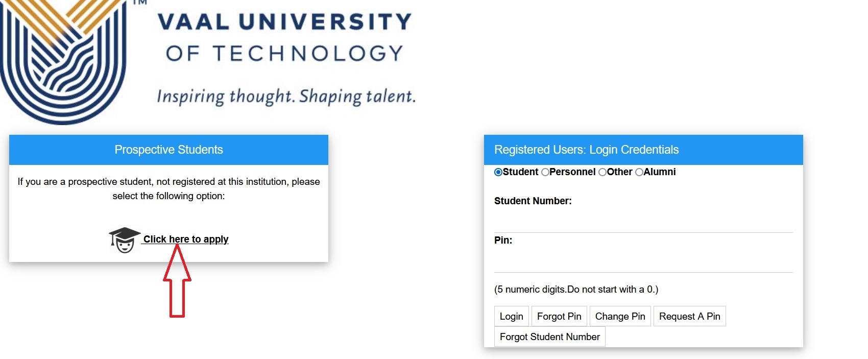This screenshot has height=359, width=868.
Task: Select the Other user type radio
Action: point(602,172)
